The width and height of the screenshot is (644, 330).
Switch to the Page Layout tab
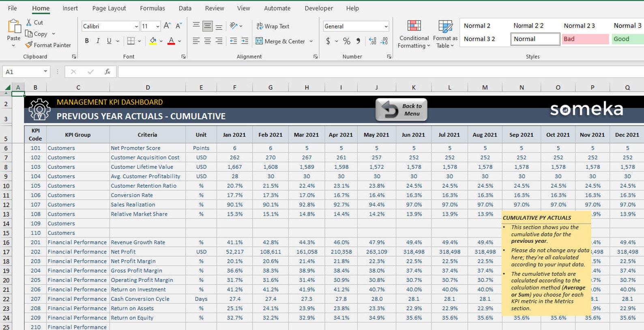[x=109, y=8]
